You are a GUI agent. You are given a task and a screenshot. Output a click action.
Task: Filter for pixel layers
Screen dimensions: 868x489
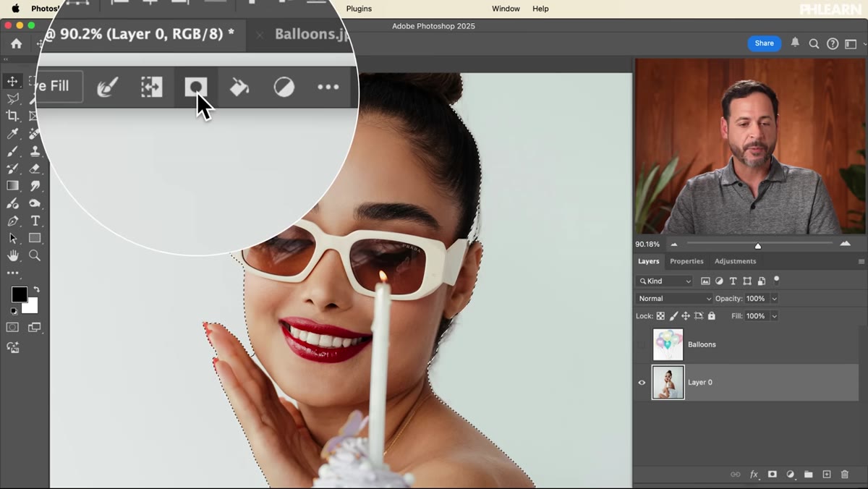click(705, 281)
